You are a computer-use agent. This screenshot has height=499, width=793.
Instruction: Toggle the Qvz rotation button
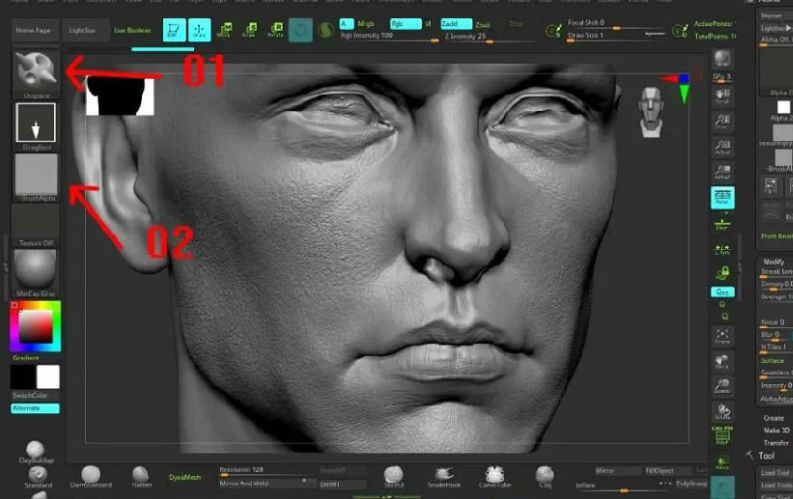(x=722, y=292)
